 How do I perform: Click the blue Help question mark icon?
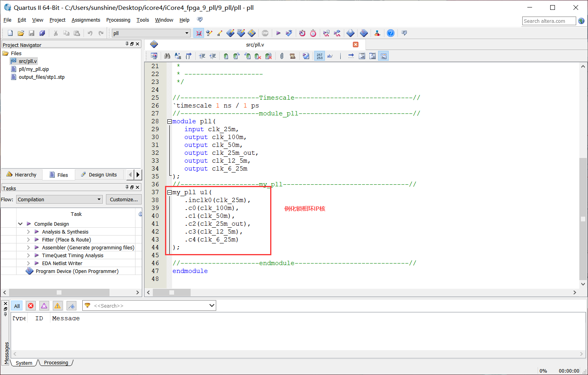tap(390, 33)
